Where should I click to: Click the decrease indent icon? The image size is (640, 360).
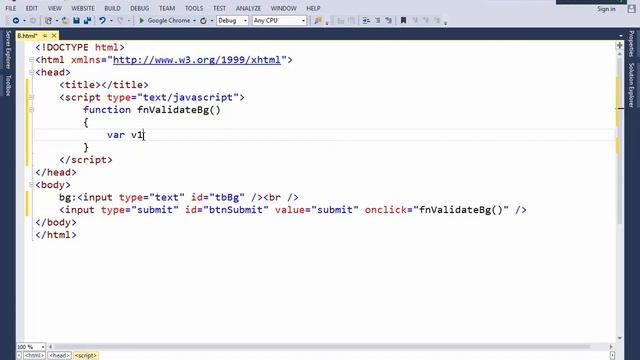[378, 20]
